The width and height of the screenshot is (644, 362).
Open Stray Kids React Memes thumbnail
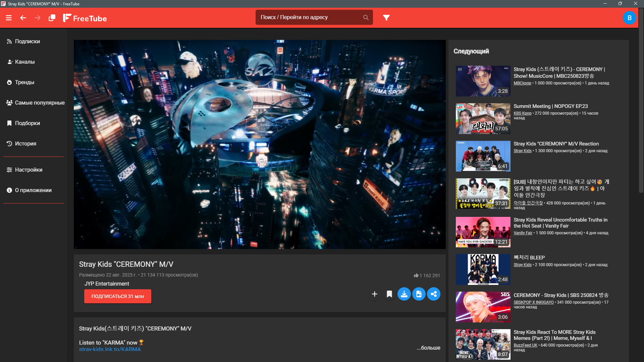(483, 345)
